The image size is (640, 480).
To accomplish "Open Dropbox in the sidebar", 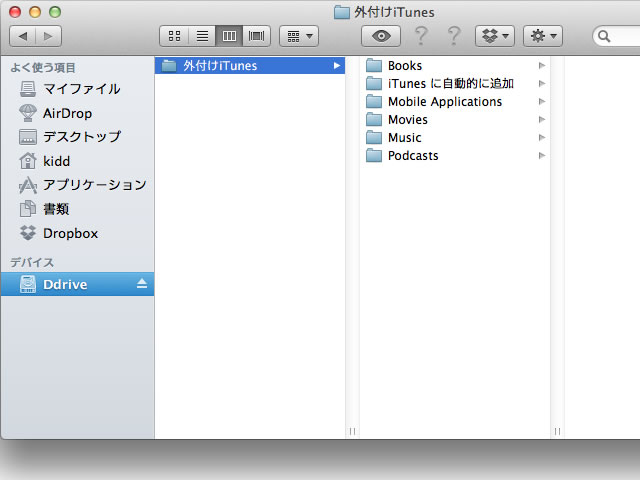I will tap(78, 233).
